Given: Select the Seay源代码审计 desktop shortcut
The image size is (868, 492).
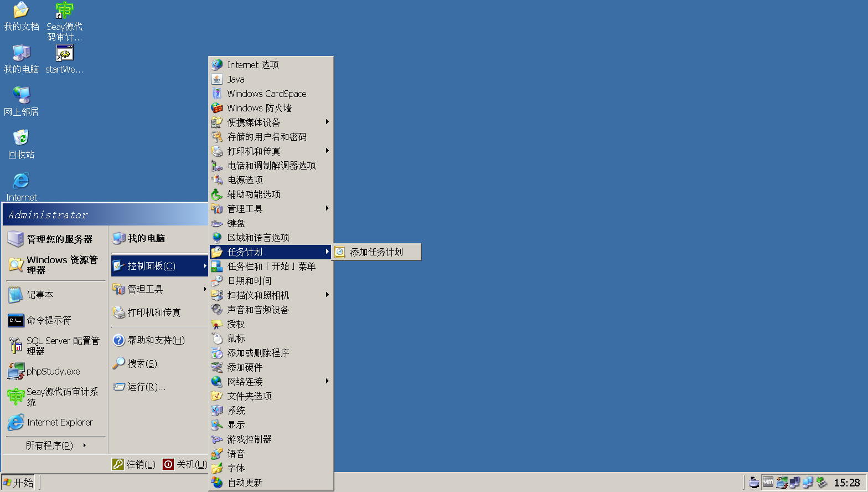Looking at the screenshot, I should pyautogui.click(x=64, y=22).
